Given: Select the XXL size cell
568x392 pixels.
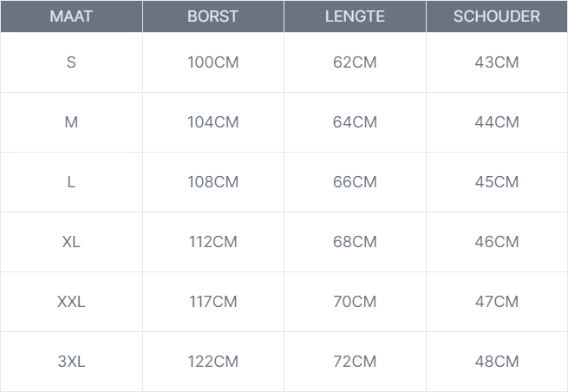Looking at the screenshot, I should [71, 302].
